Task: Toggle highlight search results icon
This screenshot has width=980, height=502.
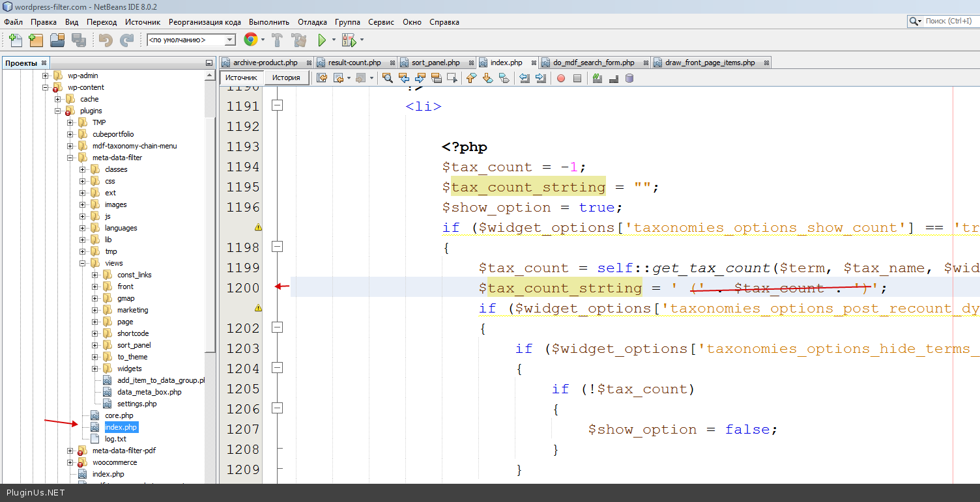Action: pyautogui.click(x=437, y=78)
